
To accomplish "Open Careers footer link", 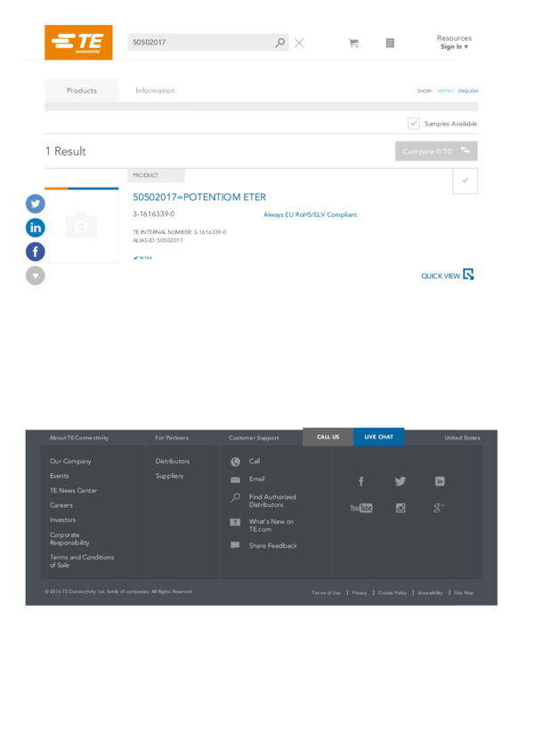I will 61,505.
